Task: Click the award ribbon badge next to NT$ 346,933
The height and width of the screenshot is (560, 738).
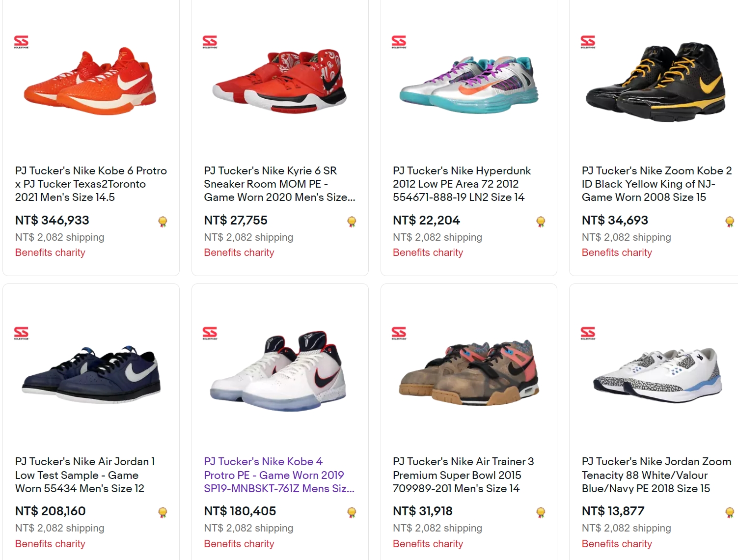Action: point(162,221)
